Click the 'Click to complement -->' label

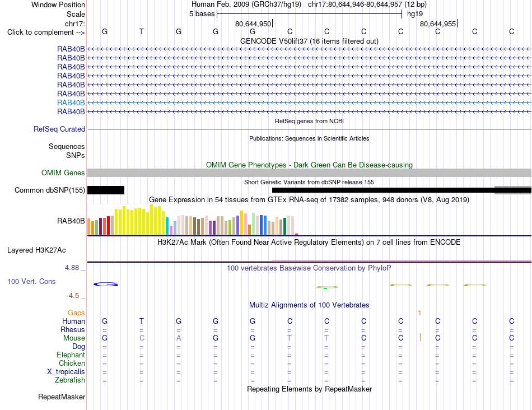(46, 32)
